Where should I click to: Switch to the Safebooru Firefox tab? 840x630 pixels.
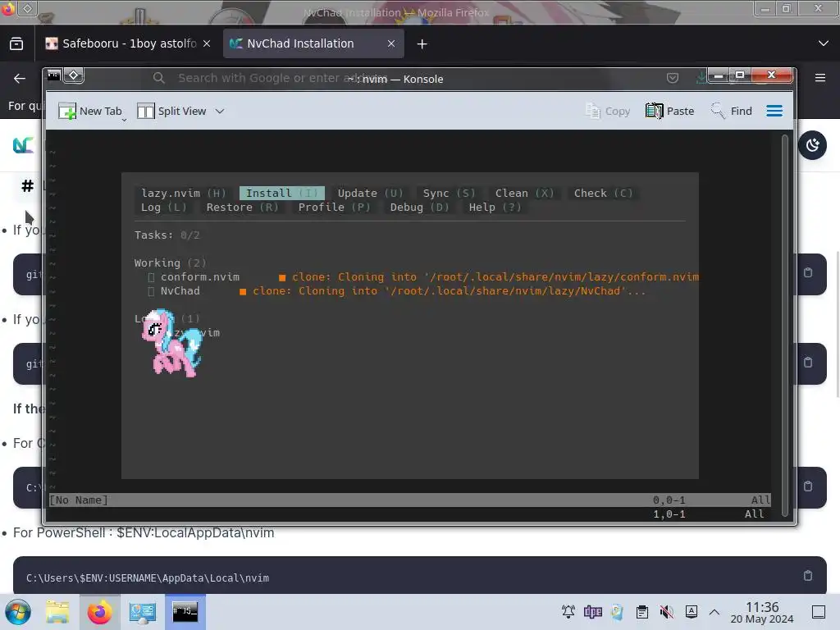point(129,43)
